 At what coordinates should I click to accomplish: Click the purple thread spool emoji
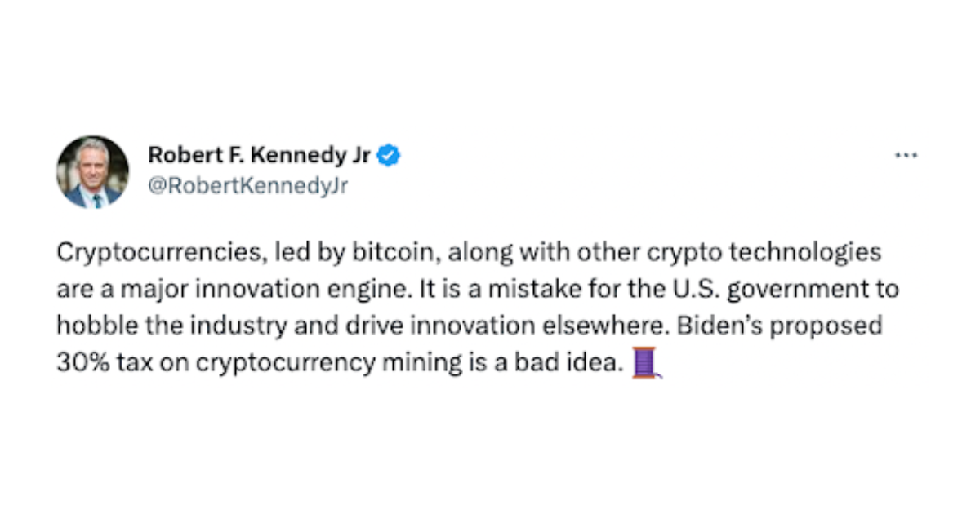coord(647,363)
